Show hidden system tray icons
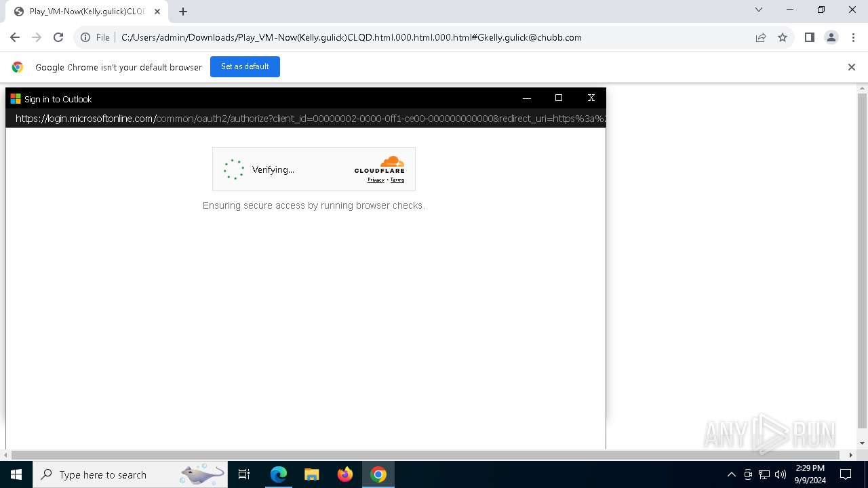This screenshot has height=488, width=868. [731, 474]
